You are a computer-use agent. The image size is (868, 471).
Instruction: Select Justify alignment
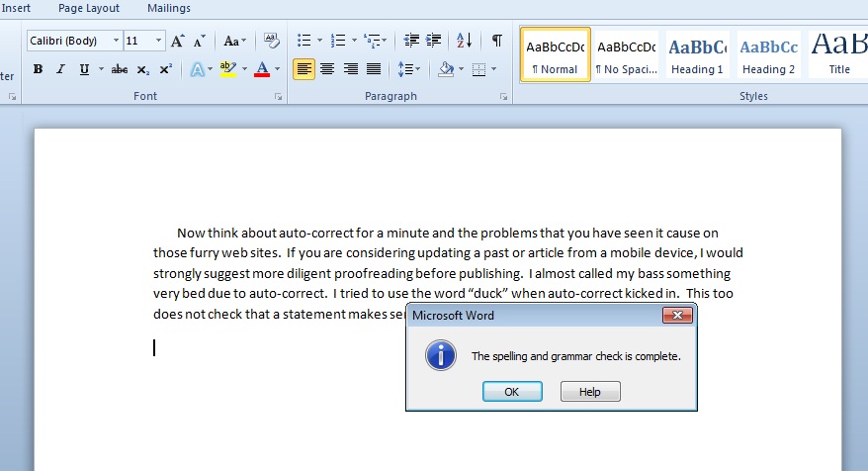tap(374, 69)
